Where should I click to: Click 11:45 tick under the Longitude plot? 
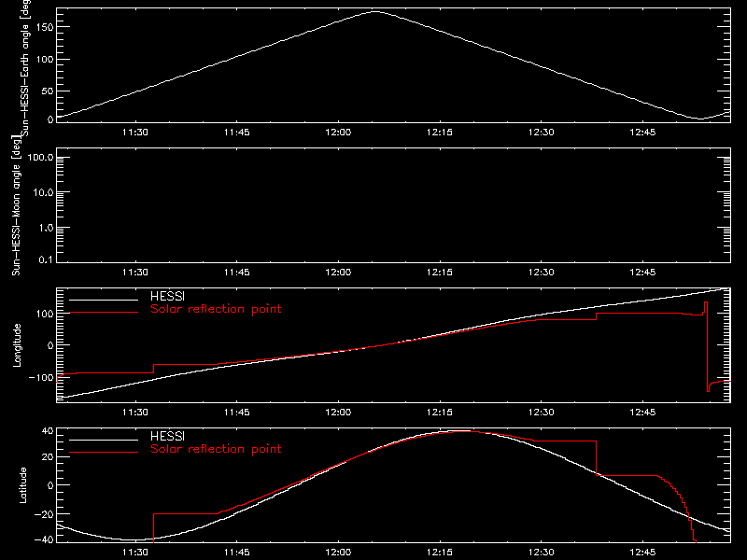[237, 413]
